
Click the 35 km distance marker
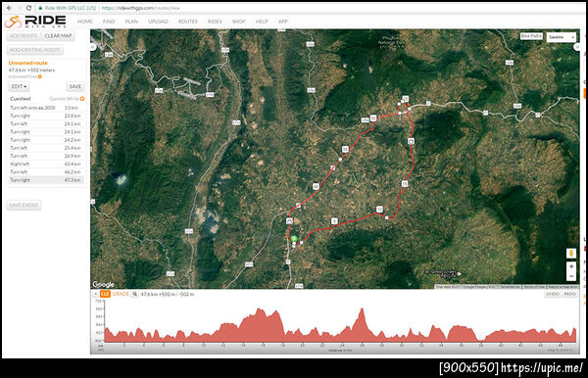pyautogui.click(x=345, y=149)
